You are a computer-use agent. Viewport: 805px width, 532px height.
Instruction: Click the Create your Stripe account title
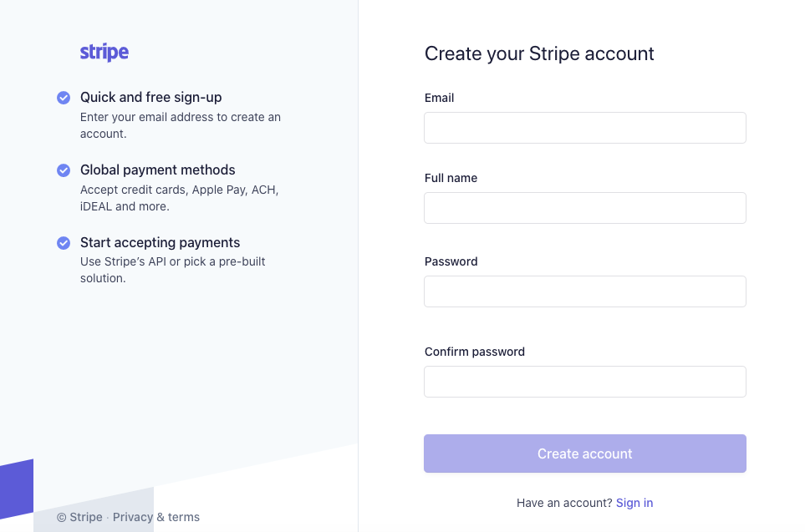tap(539, 53)
